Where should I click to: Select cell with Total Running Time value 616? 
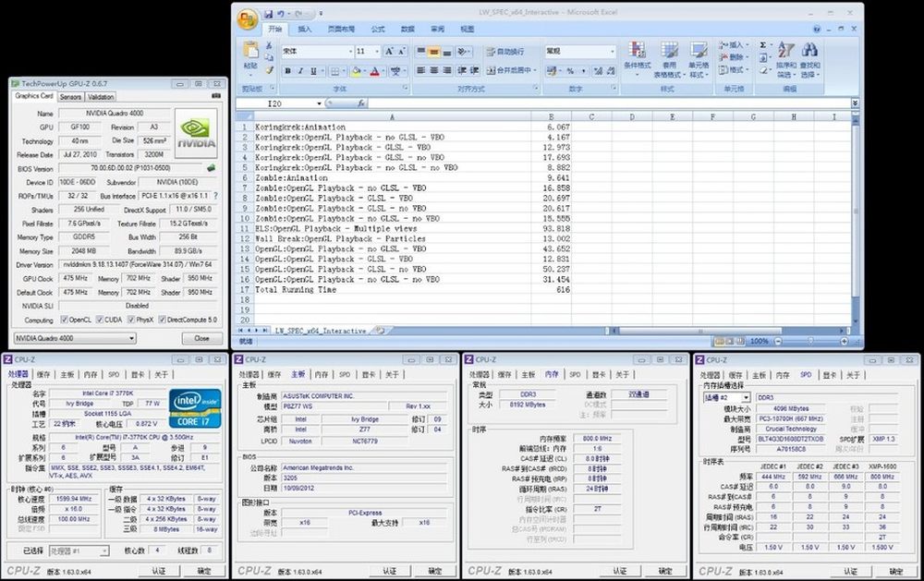pyautogui.click(x=551, y=290)
